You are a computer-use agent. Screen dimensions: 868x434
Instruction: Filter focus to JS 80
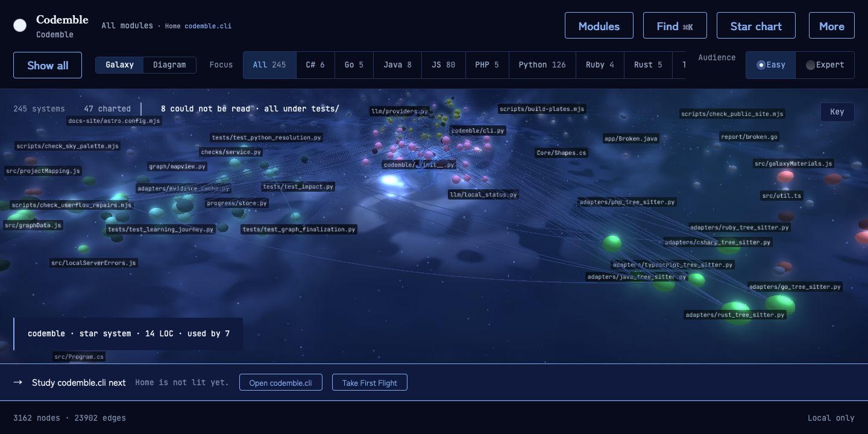443,65
